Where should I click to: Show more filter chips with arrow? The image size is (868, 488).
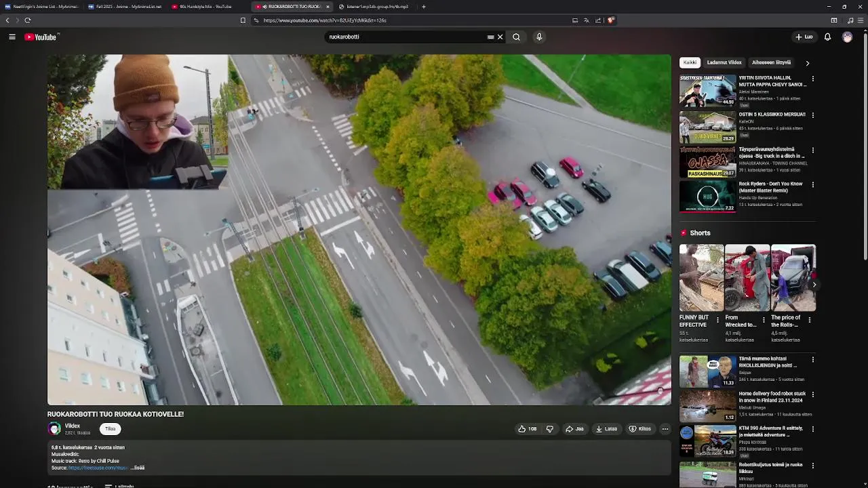coord(807,63)
